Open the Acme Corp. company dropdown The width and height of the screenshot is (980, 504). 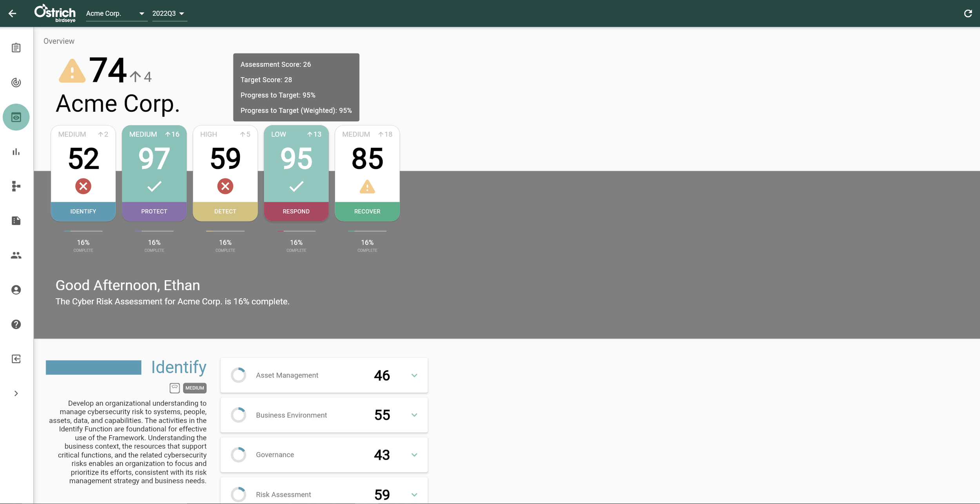[116, 13]
